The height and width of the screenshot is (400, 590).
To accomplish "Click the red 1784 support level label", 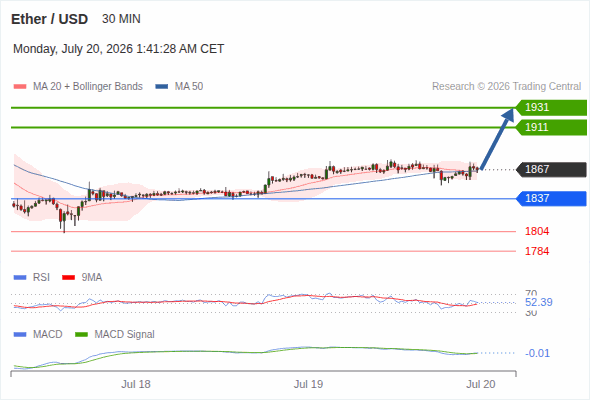I will pyautogui.click(x=537, y=251).
